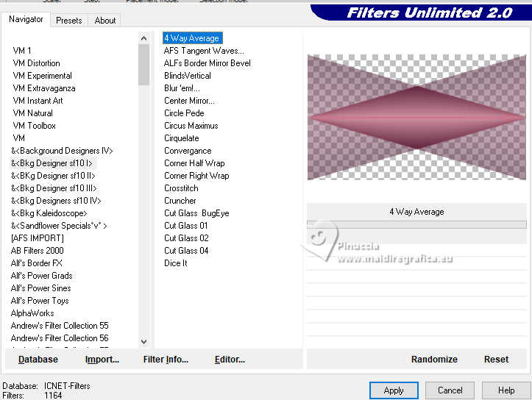Select Alf's Power Sines category

40,288
